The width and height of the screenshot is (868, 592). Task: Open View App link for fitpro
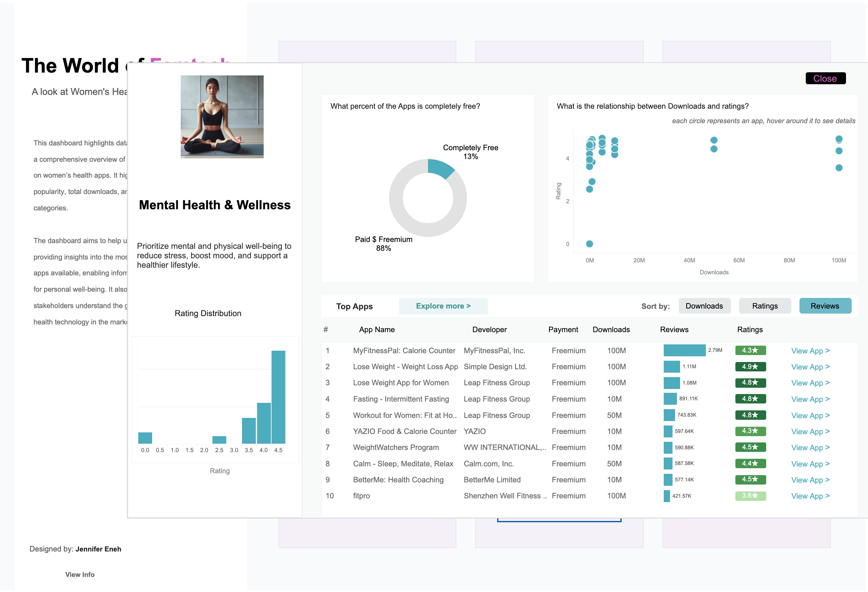(x=810, y=496)
